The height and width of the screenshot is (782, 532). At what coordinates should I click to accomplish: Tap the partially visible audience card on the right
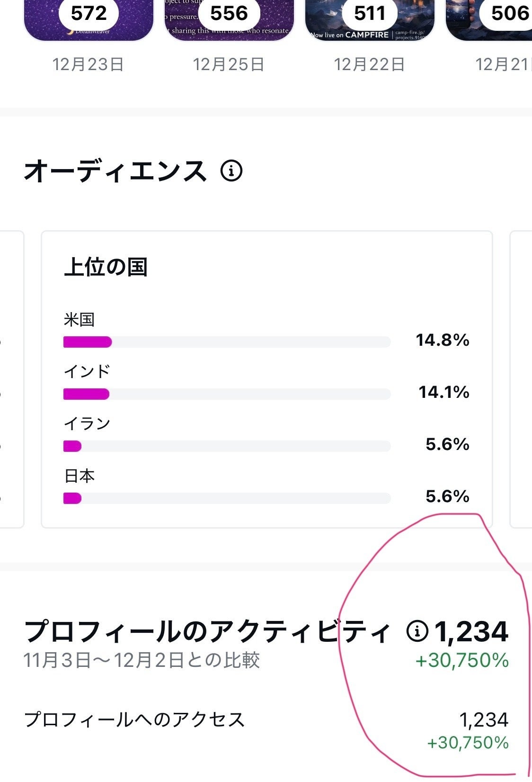click(521, 379)
